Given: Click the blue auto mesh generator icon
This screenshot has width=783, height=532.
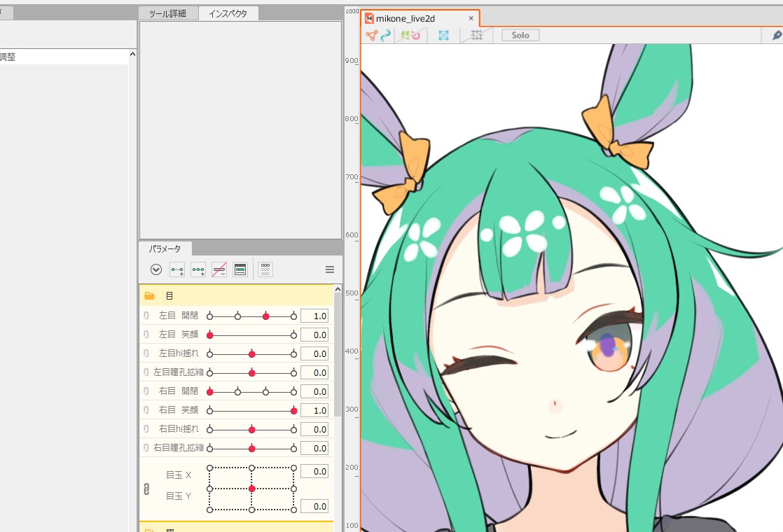Looking at the screenshot, I should click(x=443, y=36).
